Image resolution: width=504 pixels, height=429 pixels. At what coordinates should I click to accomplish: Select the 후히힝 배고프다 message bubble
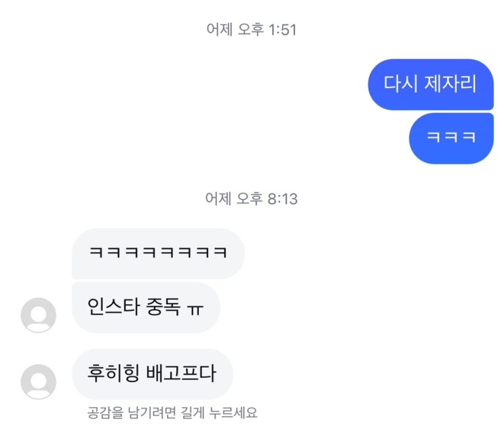point(152,374)
